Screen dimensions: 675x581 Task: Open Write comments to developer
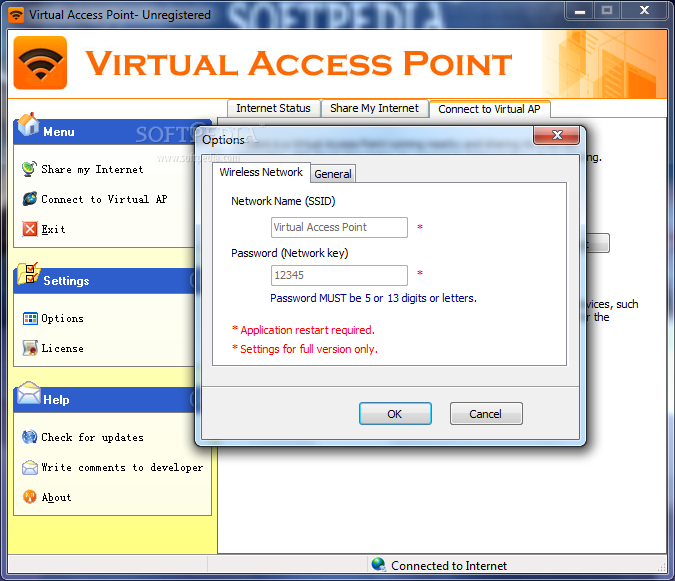[122, 468]
